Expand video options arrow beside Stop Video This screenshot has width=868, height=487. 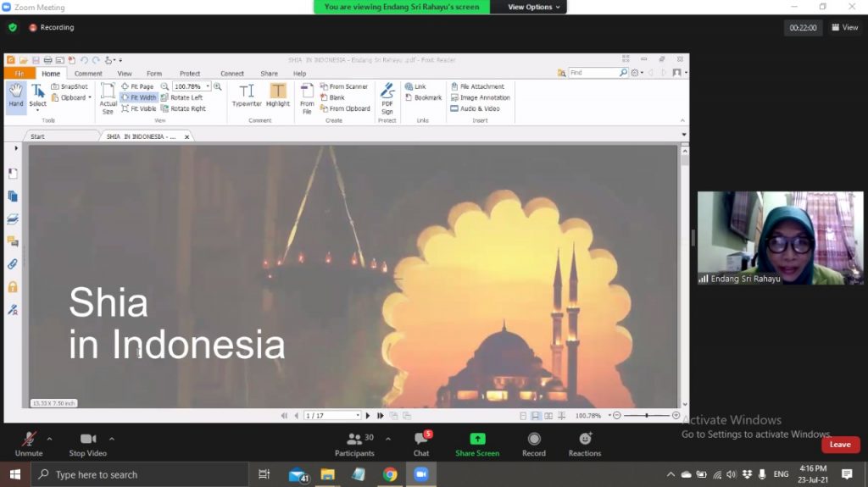click(x=111, y=439)
